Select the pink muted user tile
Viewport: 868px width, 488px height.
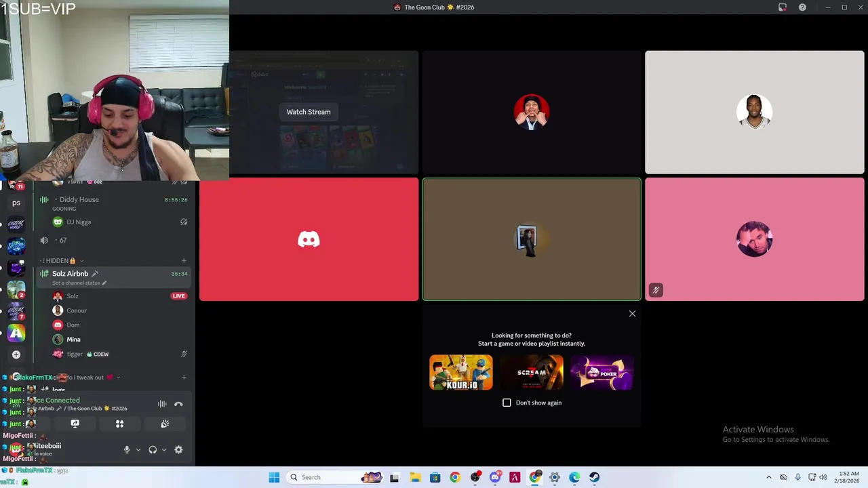click(x=754, y=239)
